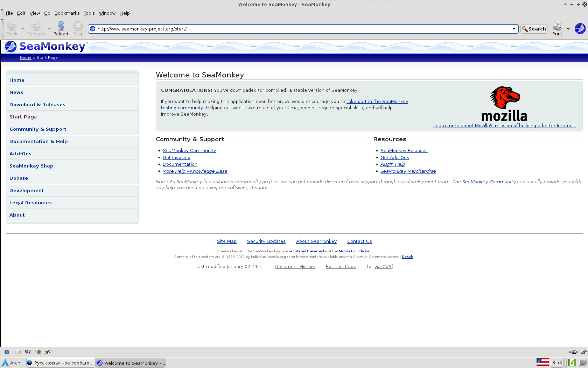Go to Home in the sidebar navigation
588x368 pixels.
pyautogui.click(x=72, y=80)
